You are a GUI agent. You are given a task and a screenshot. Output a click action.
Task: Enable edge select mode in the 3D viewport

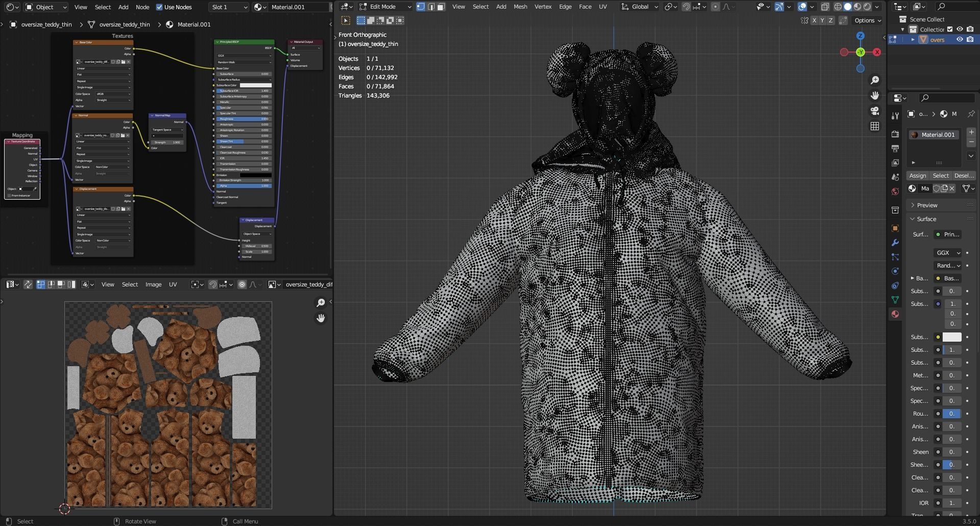pos(431,7)
